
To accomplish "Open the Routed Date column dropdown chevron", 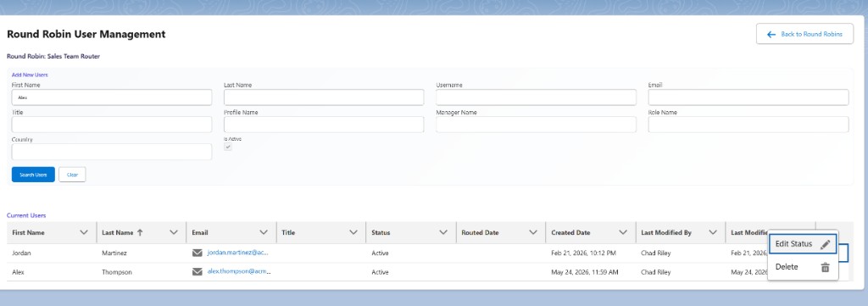I will click(x=533, y=232).
